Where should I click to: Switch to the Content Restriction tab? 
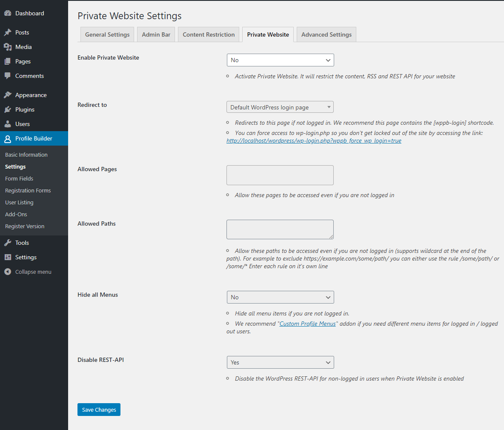click(209, 34)
